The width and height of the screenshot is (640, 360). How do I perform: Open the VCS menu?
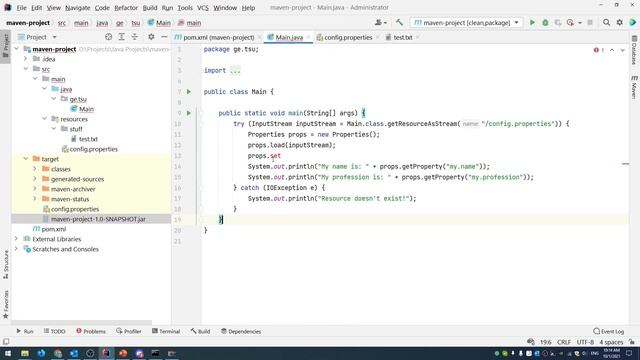click(202, 7)
